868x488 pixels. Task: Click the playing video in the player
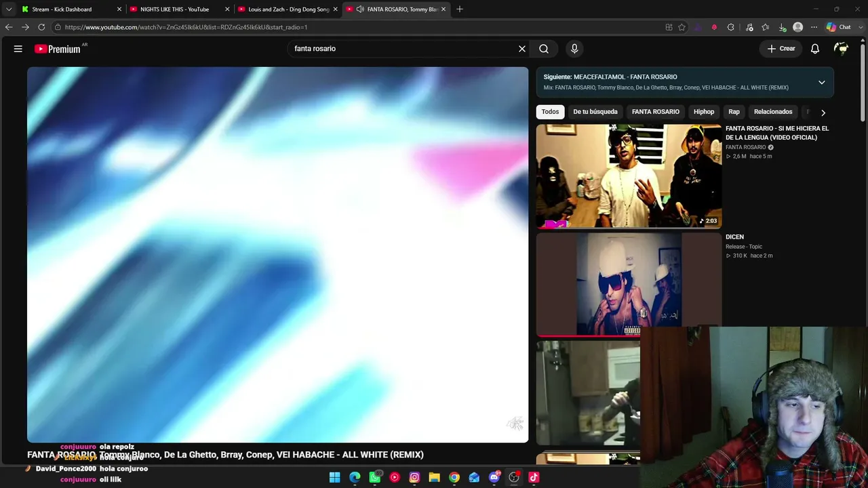pyautogui.click(x=277, y=255)
